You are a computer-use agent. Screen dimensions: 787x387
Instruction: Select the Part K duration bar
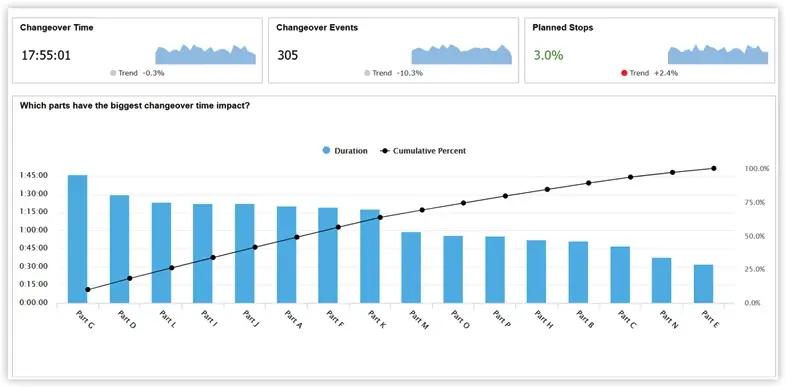pos(370,256)
